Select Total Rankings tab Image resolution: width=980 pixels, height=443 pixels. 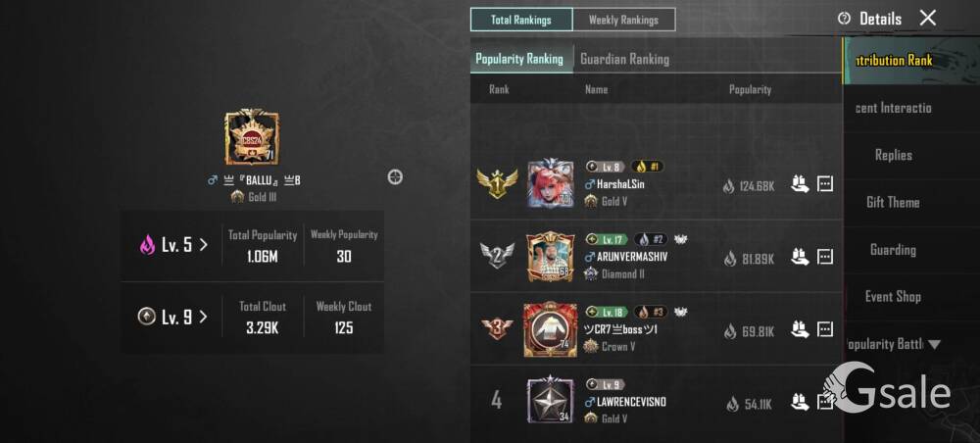click(x=521, y=20)
